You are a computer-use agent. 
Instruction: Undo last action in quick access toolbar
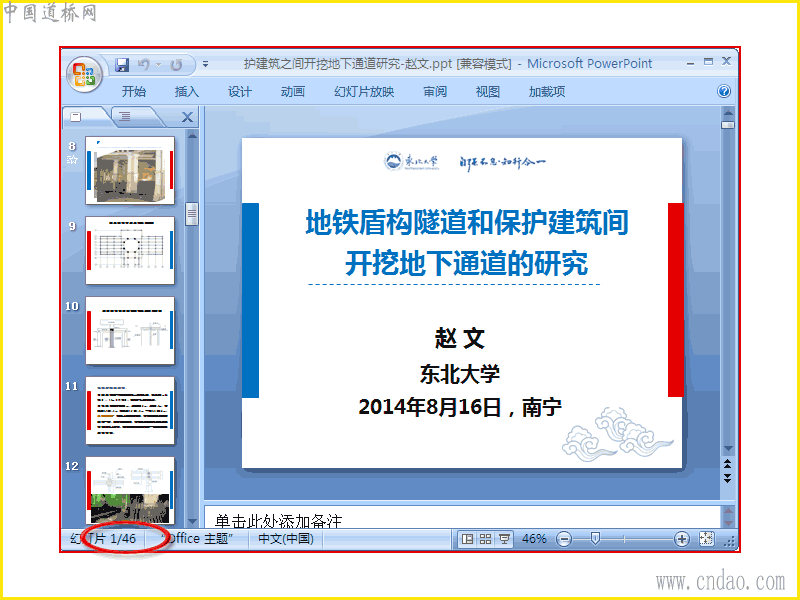click(x=144, y=65)
